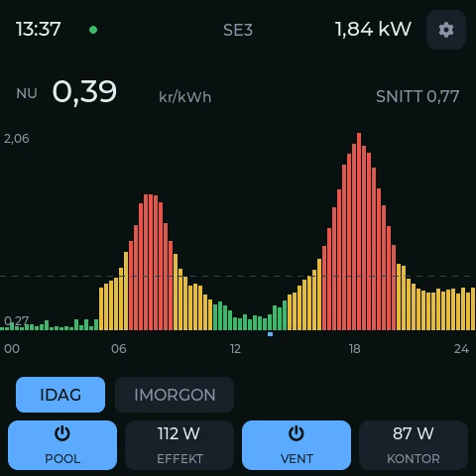Click the 12 hour axis label

tap(235, 349)
